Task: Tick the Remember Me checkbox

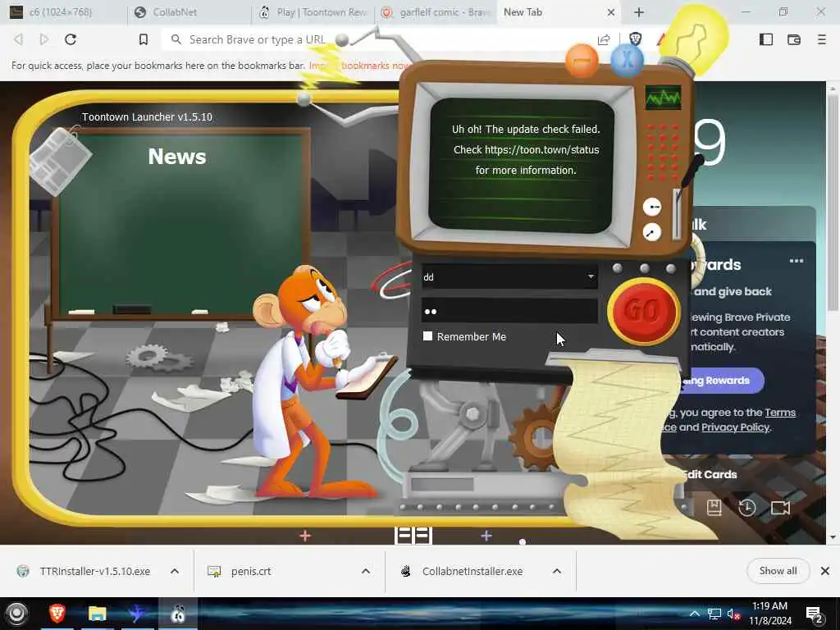Action: [427, 336]
